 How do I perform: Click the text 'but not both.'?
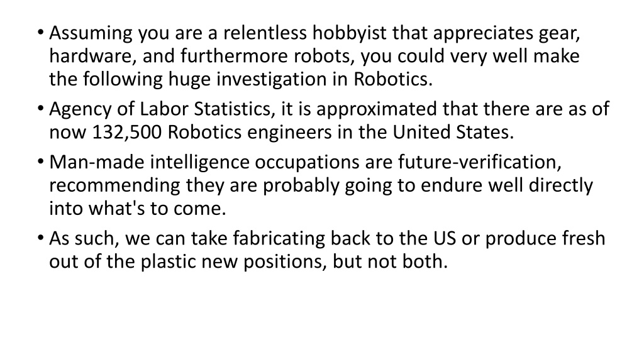[390, 261]
